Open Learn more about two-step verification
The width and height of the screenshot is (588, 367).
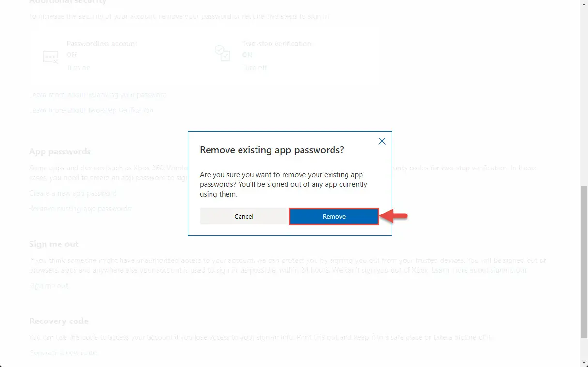point(91,110)
